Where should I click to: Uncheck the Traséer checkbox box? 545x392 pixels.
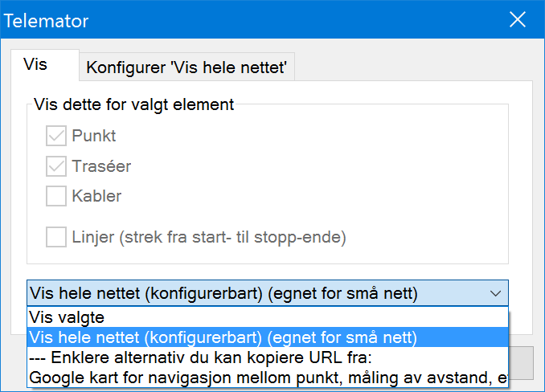coord(56,166)
